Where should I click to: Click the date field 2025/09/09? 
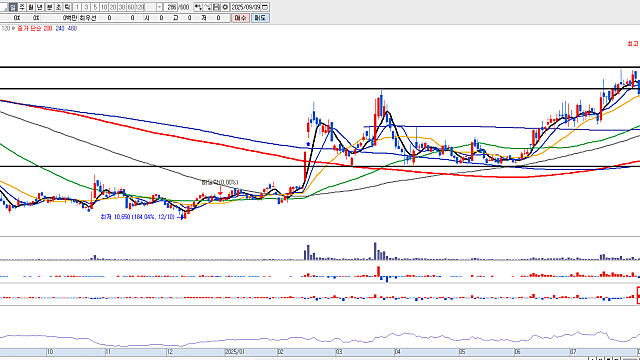pyautogui.click(x=245, y=7)
